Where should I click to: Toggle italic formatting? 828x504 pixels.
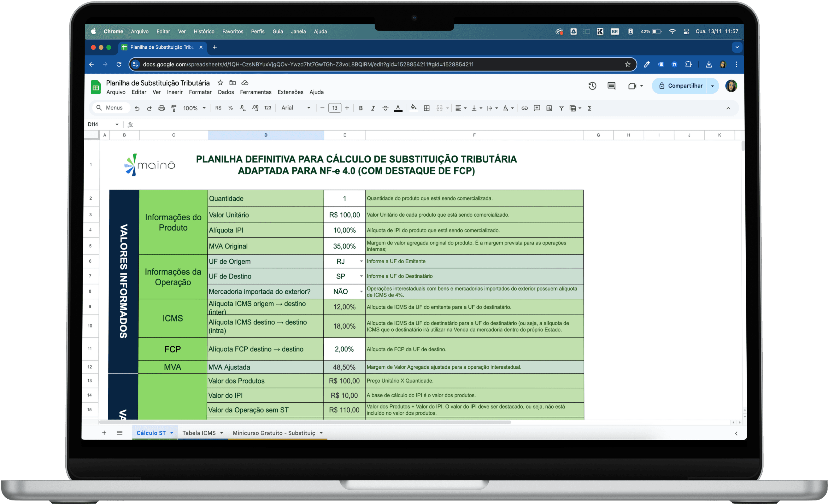coord(373,108)
